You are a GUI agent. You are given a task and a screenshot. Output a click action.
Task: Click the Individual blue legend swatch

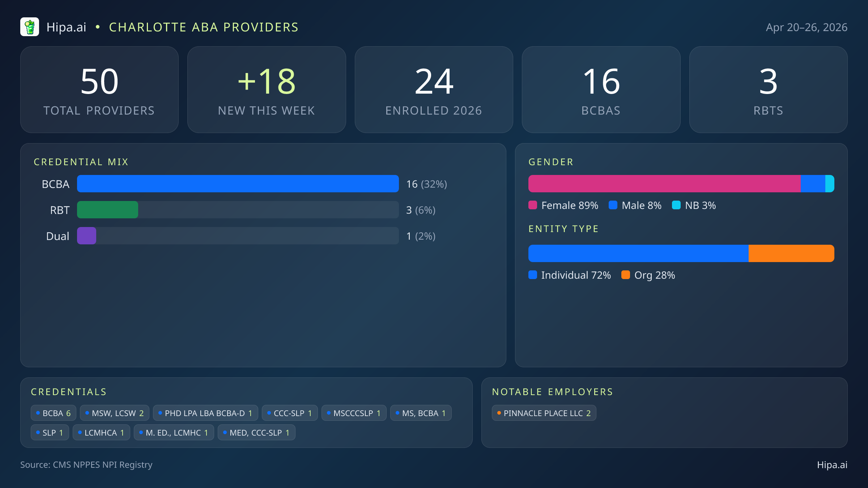click(x=533, y=275)
